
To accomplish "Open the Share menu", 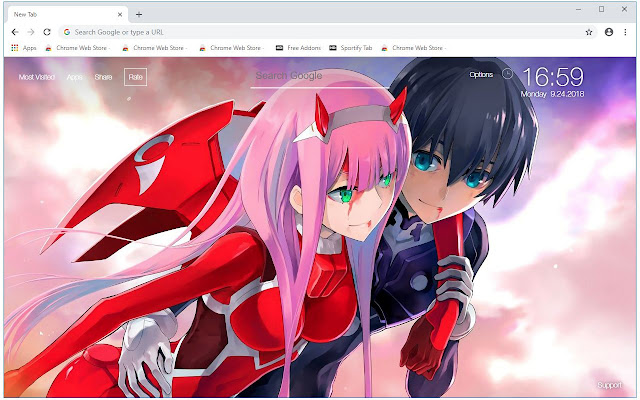I will pos(103,77).
